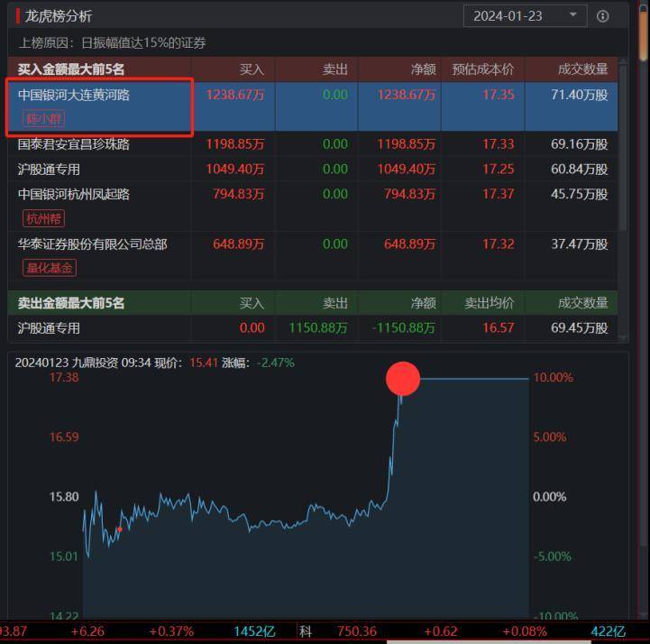Click the 杭州帮 tag
Viewport: 650px width, 644px height.
tap(43, 218)
